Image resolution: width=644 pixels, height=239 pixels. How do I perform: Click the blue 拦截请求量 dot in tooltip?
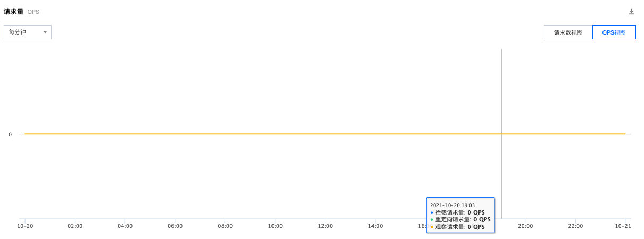tap(432, 212)
